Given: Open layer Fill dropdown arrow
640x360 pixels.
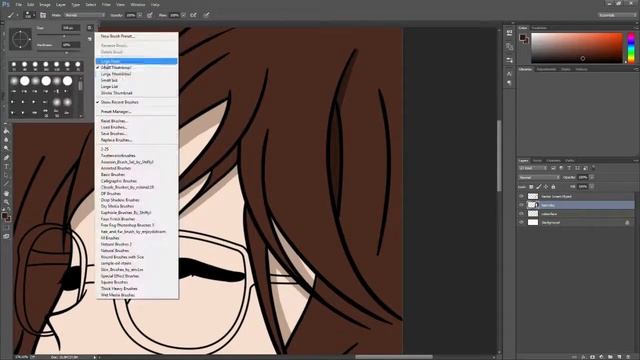Looking at the screenshot, I should tap(591, 187).
